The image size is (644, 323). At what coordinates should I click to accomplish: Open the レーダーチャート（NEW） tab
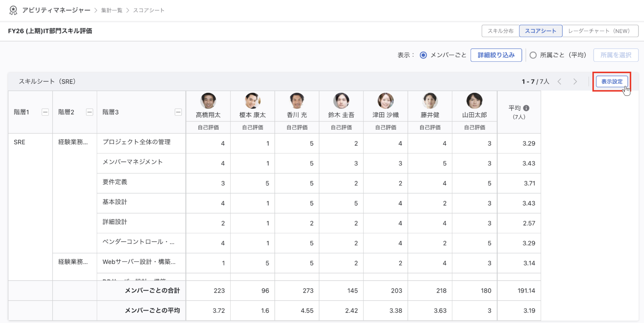[x=600, y=31]
